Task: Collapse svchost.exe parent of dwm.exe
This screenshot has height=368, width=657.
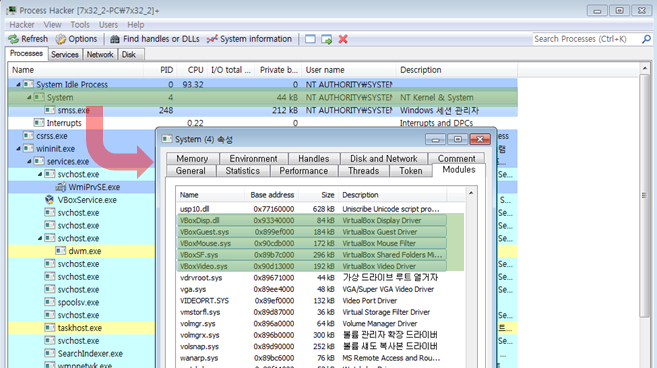Action: point(40,238)
